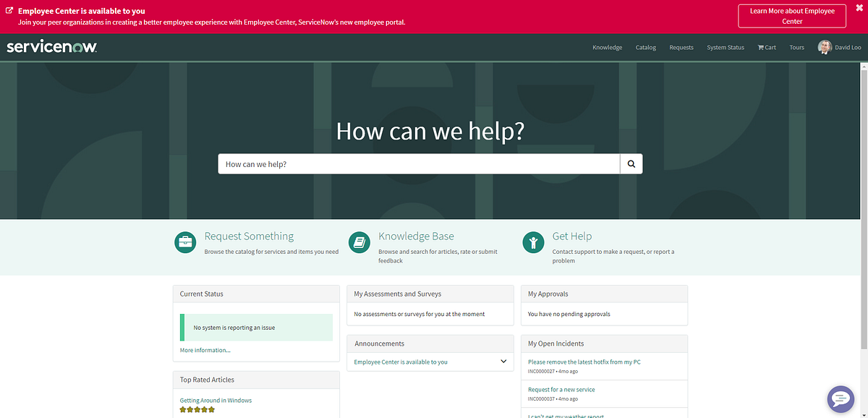Image resolution: width=868 pixels, height=418 pixels.
Task: Click inside the How can we help search field
Action: tap(418, 163)
